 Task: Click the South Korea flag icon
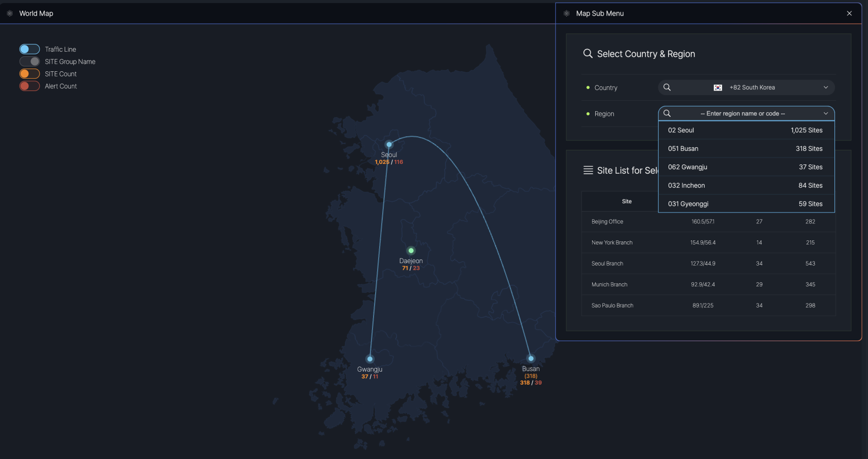pos(718,88)
